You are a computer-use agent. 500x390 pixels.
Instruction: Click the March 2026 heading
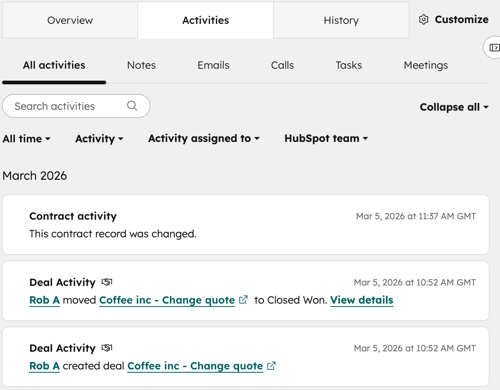click(x=35, y=176)
